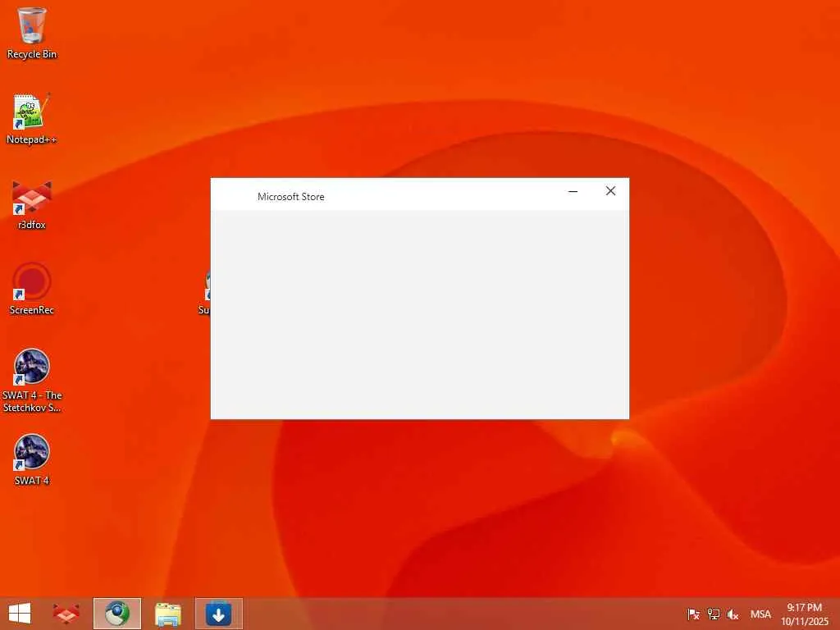Image resolution: width=840 pixels, height=630 pixels.
Task: Open the network status tray icon
Action: point(713,614)
